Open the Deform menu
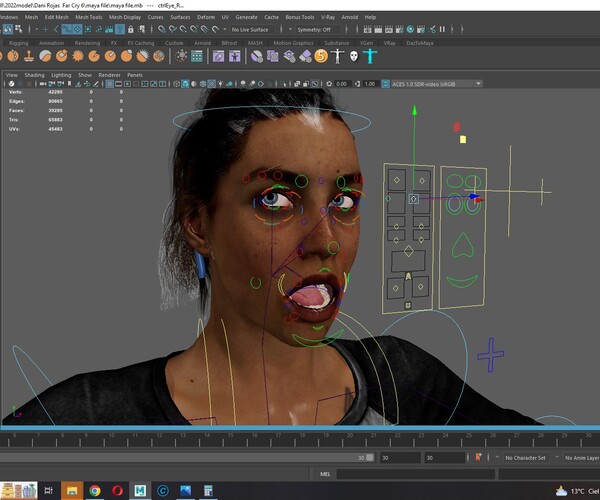The height and width of the screenshot is (500, 600). [x=206, y=17]
